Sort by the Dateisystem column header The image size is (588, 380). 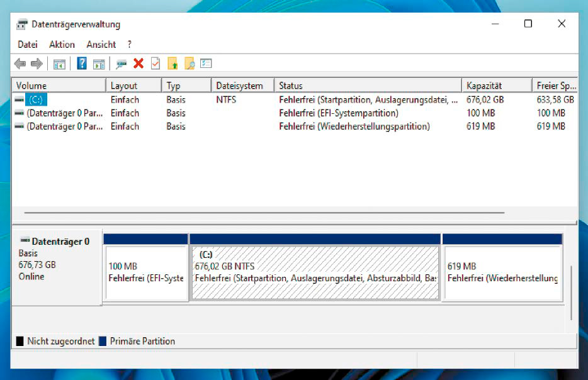click(x=243, y=86)
